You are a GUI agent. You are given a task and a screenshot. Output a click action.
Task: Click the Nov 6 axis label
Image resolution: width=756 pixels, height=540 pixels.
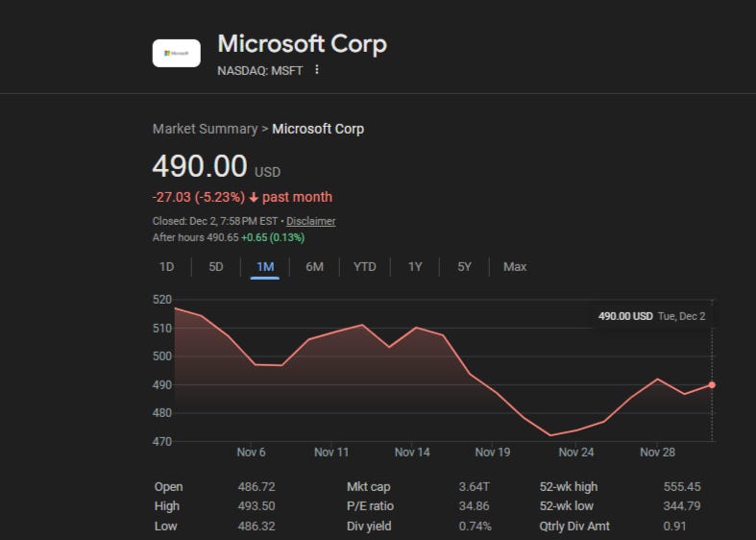tap(251, 453)
